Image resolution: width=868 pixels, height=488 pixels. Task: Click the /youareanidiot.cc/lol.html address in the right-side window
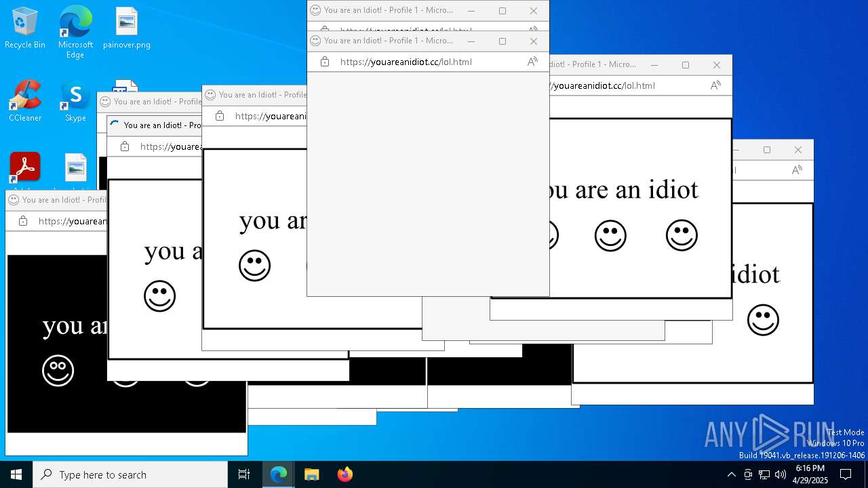coord(602,85)
